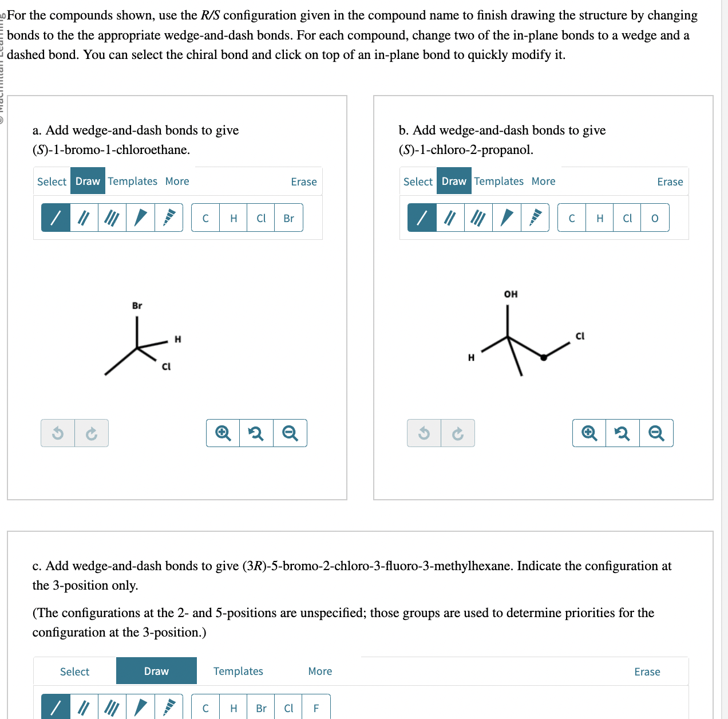Click the zoom-out magnifier under part b
This screenshot has width=728, height=719.
pos(656,433)
